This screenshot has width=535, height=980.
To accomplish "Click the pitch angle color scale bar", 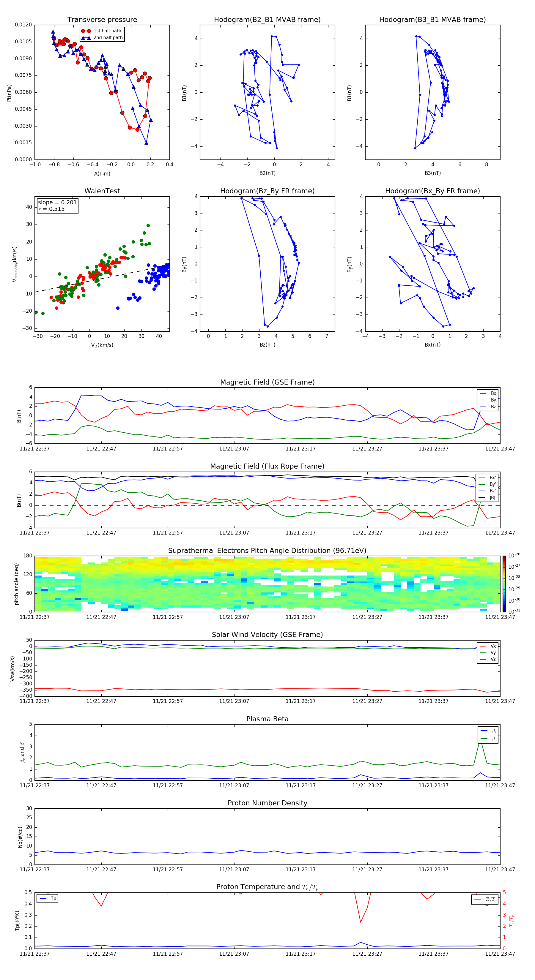I will coord(504,584).
